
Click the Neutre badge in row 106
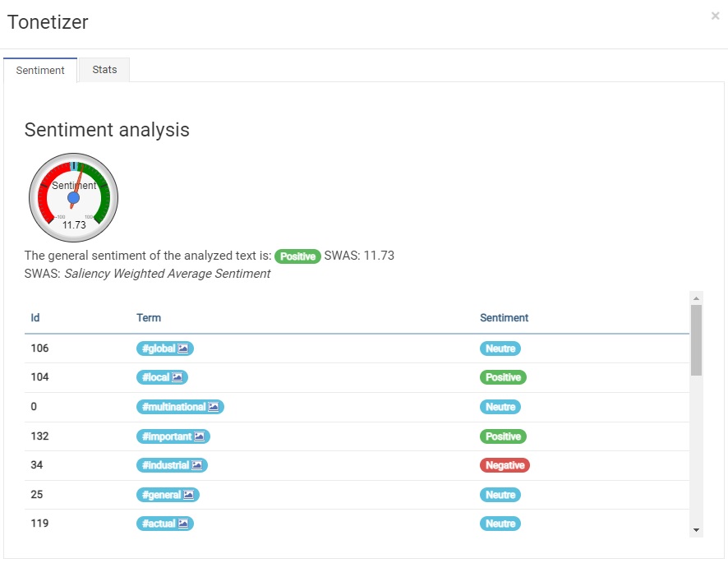500,348
